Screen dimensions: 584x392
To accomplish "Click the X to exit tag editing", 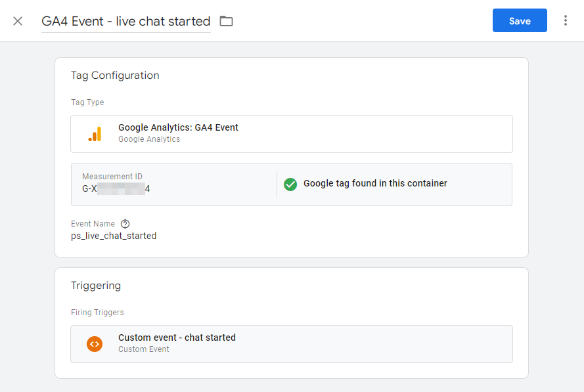I will click(x=17, y=20).
